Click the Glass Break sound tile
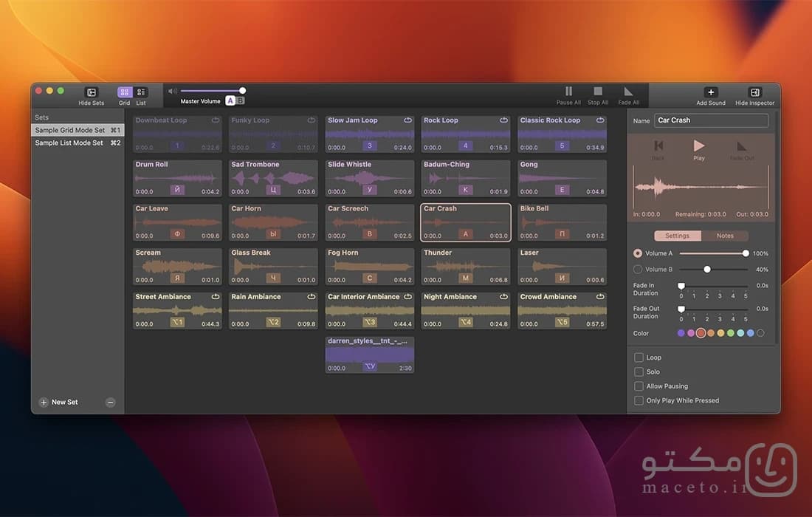Image resolution: width=812 pixels, height=517 pixels. [x=273, y=267]
